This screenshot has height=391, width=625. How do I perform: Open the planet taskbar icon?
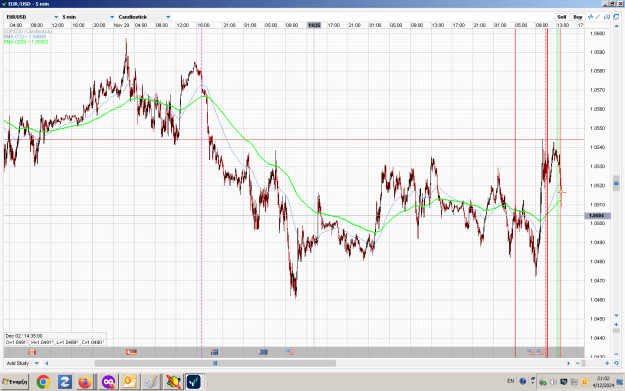[173, 382]
